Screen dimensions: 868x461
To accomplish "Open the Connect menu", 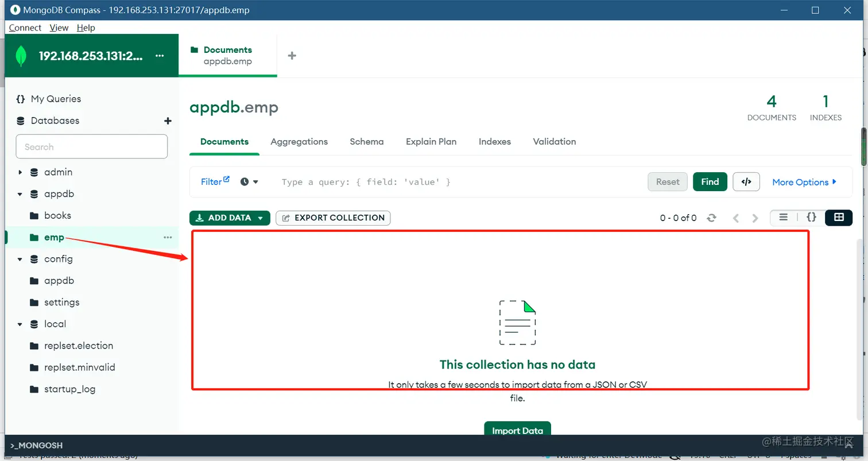I will pyautogui.click(x=25, y=28).
